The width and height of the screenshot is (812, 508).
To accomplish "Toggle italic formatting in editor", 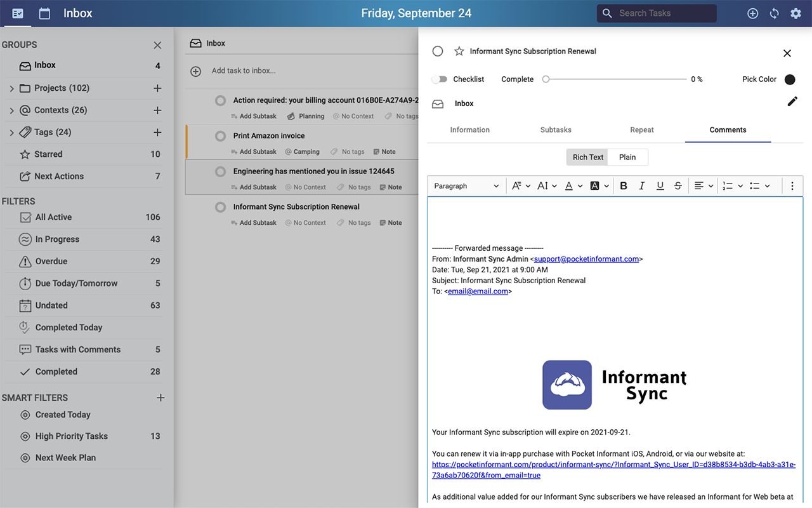I will click(x=642, y=186).
